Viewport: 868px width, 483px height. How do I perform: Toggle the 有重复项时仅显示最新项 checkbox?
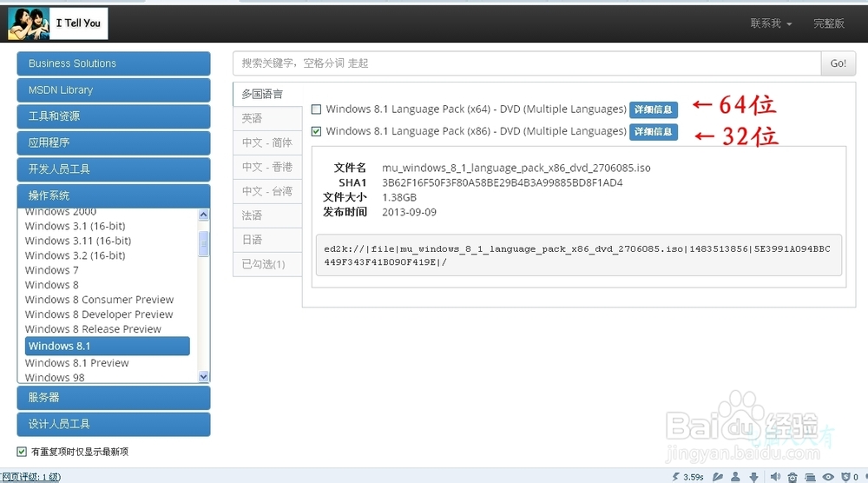(x=22, y=452)
